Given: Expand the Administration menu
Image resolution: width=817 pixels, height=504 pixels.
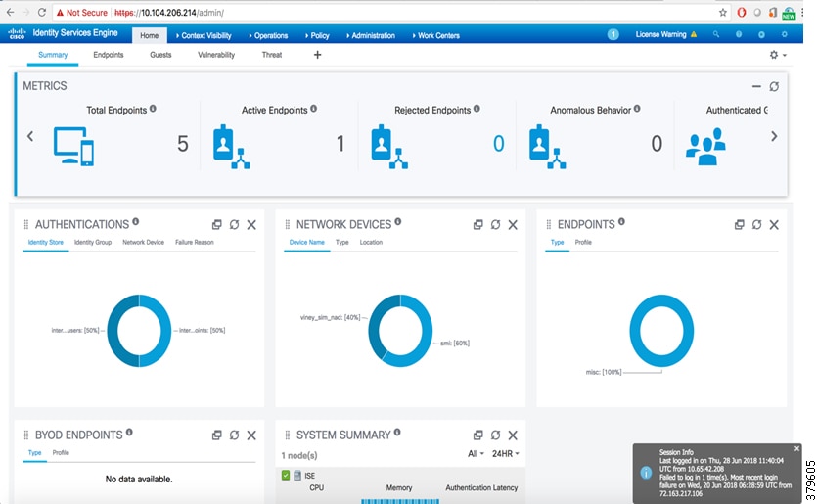Looking at the screenshot, I should click(x=371, y=35).
